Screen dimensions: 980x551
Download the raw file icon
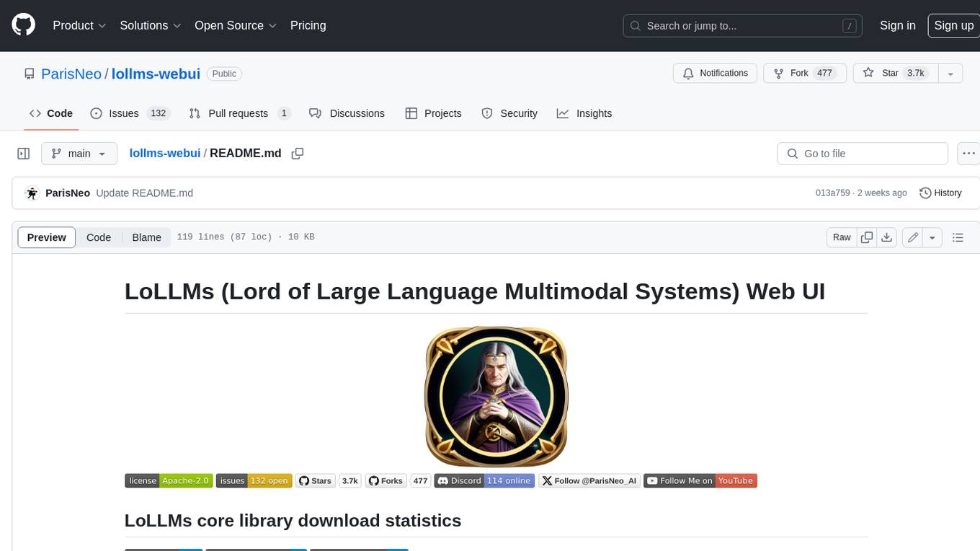[887, 237]
